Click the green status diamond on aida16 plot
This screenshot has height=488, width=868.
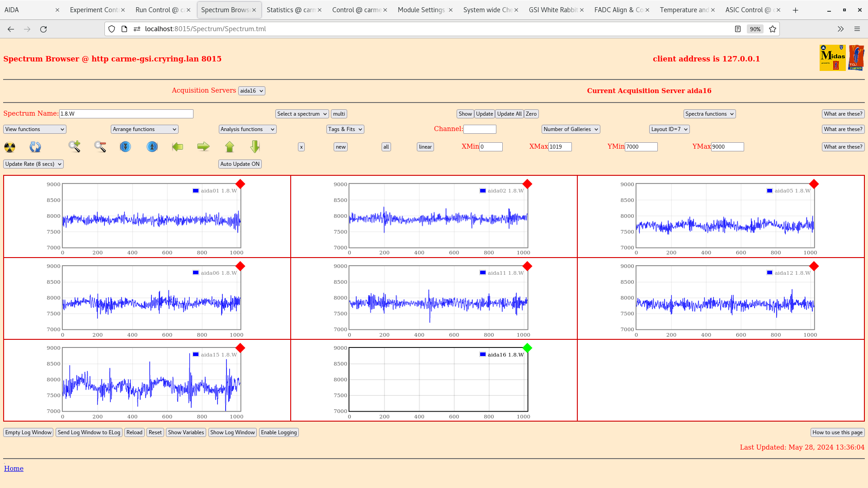(x=527, y=348)
